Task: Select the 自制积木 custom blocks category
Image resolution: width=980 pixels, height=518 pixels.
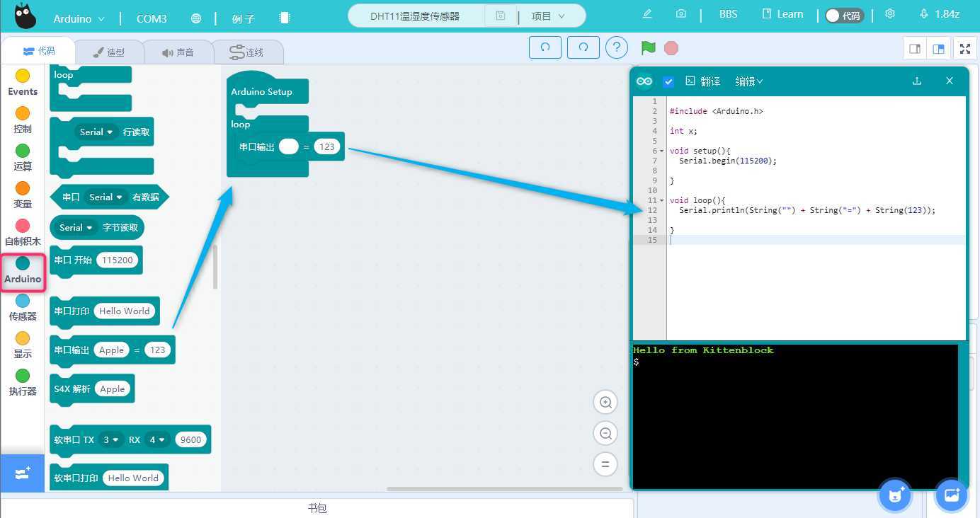Action: coord(23,233)
